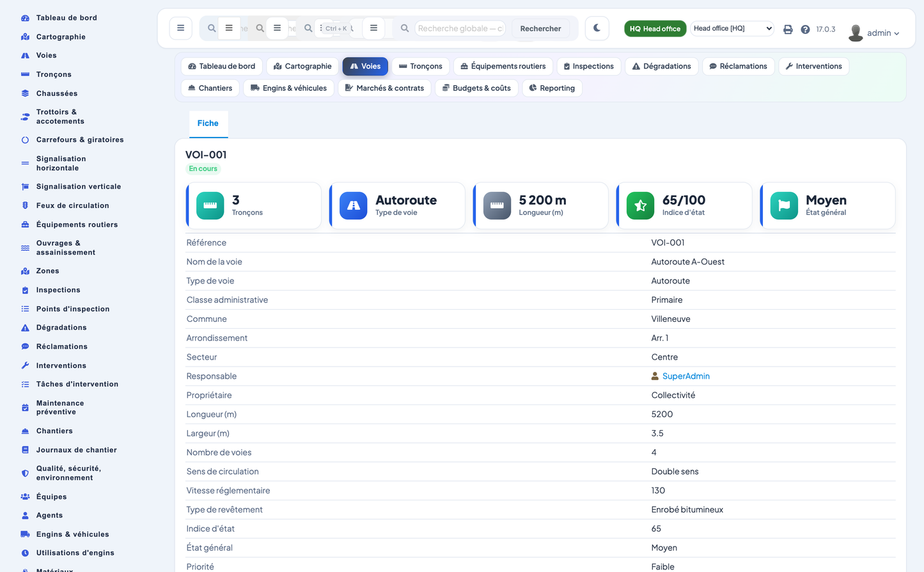Click the Rechercher button
This screenshot has height=572, width=924.
point(540,28)
